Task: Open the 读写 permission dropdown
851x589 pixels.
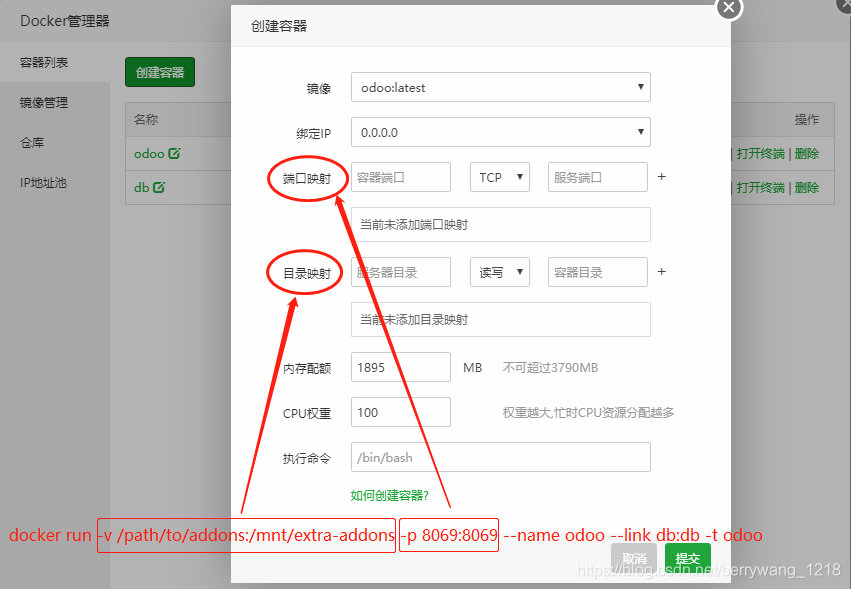Action: pyautogui.click(x=500, y=273)
